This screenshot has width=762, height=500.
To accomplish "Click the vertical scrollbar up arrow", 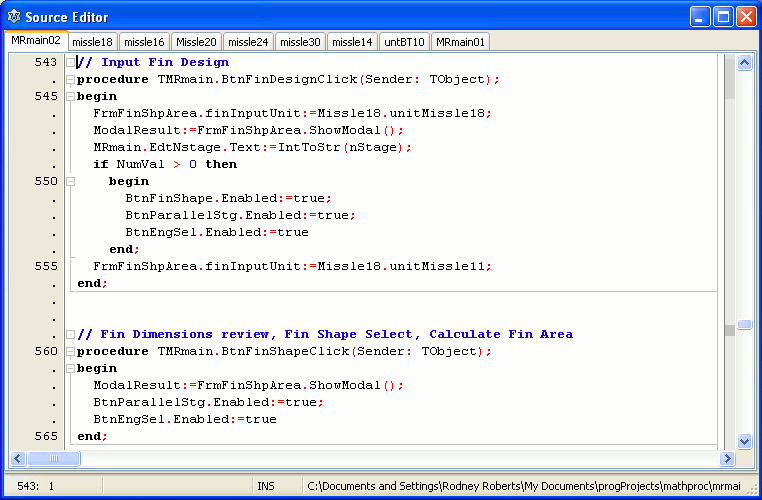I will click(x=744, y=62).
